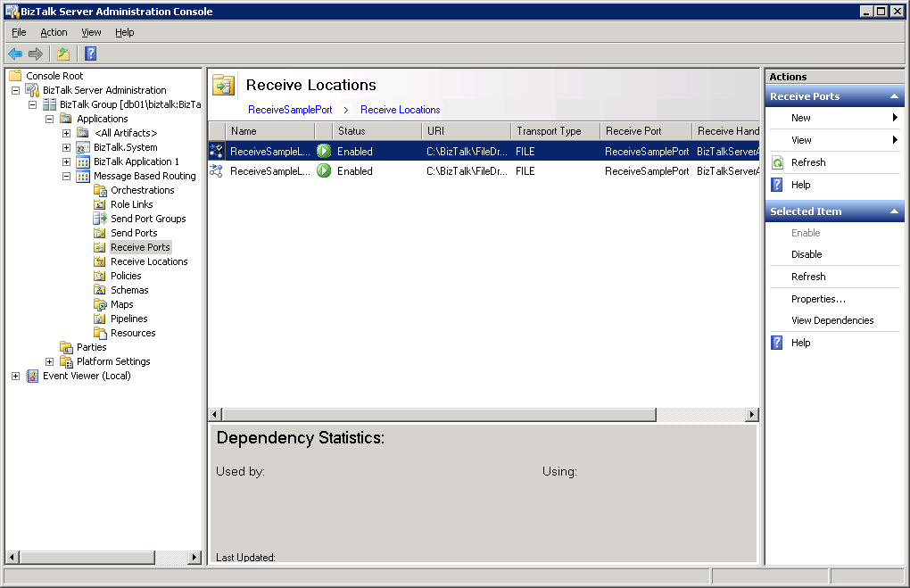Click the green Enabled status icon in first row
The width and height of the screenshot is (910, 588).
(324, 151)
